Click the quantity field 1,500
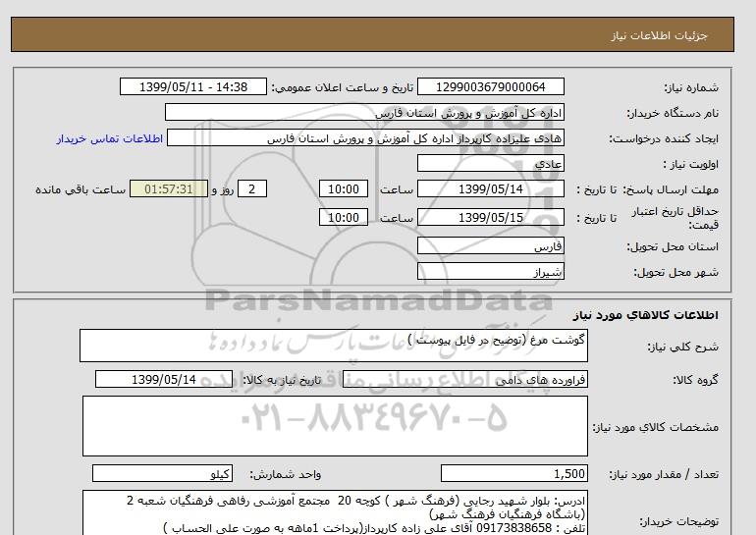The width and height of the screenshot is (756, 535). (514, 474)
